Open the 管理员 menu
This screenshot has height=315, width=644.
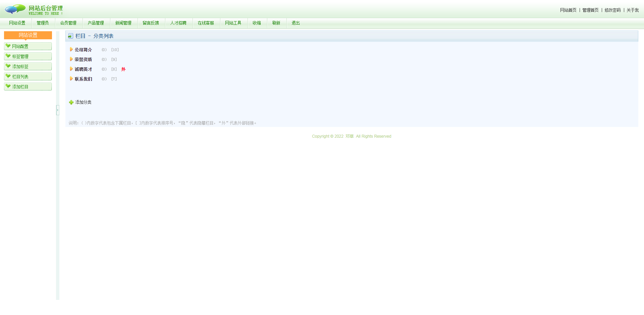click(43, 23)
